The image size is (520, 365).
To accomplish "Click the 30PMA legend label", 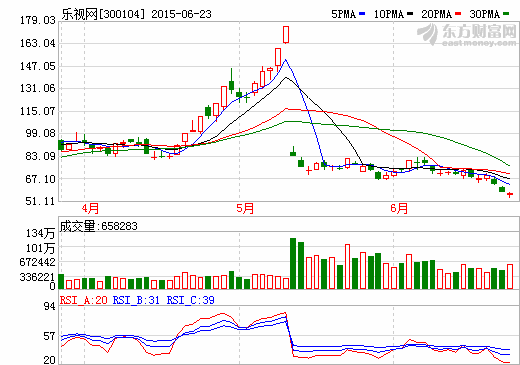I will 484,14.
